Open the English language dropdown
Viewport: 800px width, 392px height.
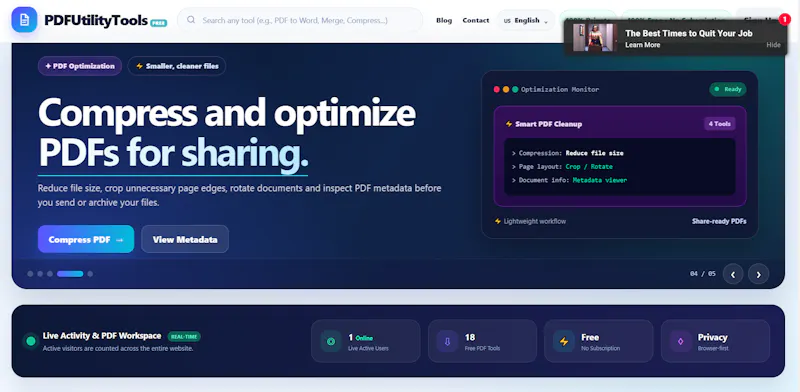coord(526,20)
